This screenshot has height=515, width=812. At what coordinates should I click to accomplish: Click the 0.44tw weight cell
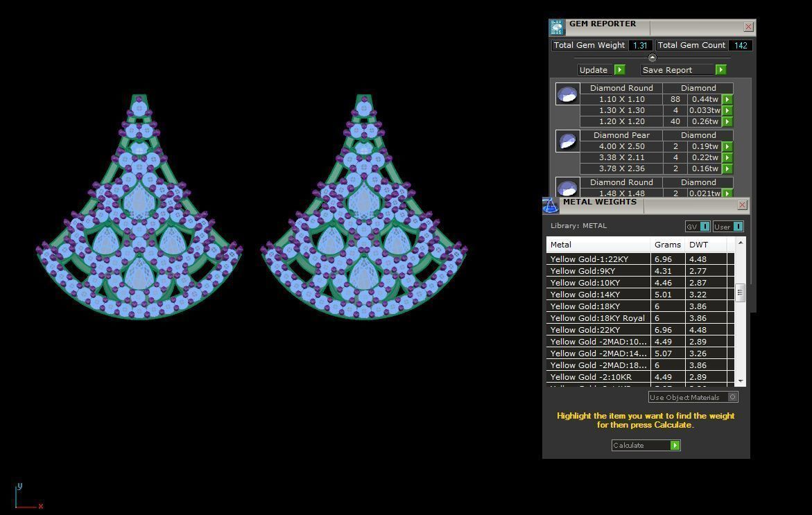coord(705,99)
